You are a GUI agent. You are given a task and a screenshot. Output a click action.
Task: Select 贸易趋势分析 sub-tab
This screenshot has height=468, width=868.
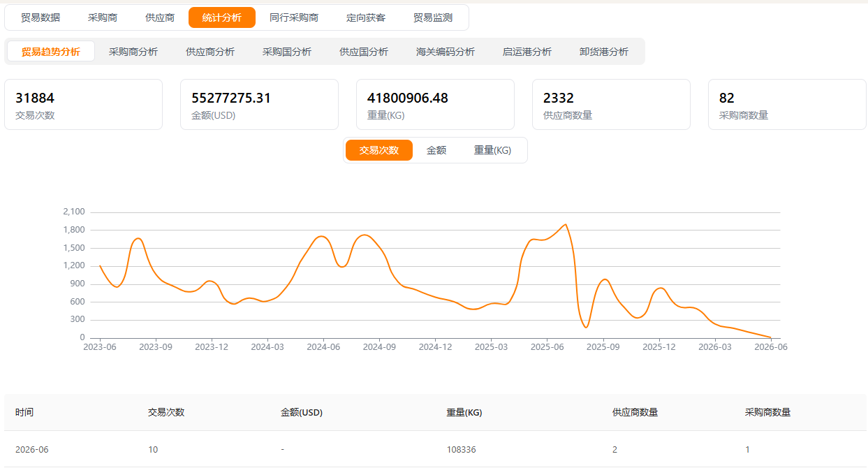[x=51, y=52]
